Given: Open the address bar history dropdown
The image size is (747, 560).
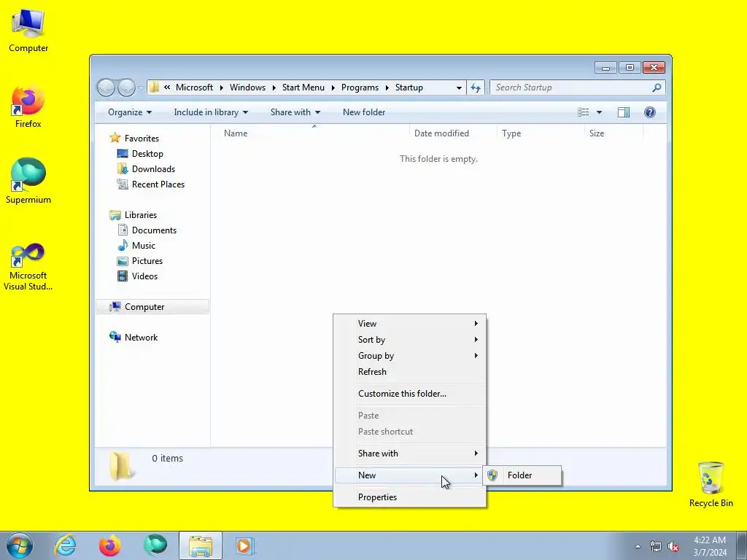Looking at the screenshot, I should 459,87.
